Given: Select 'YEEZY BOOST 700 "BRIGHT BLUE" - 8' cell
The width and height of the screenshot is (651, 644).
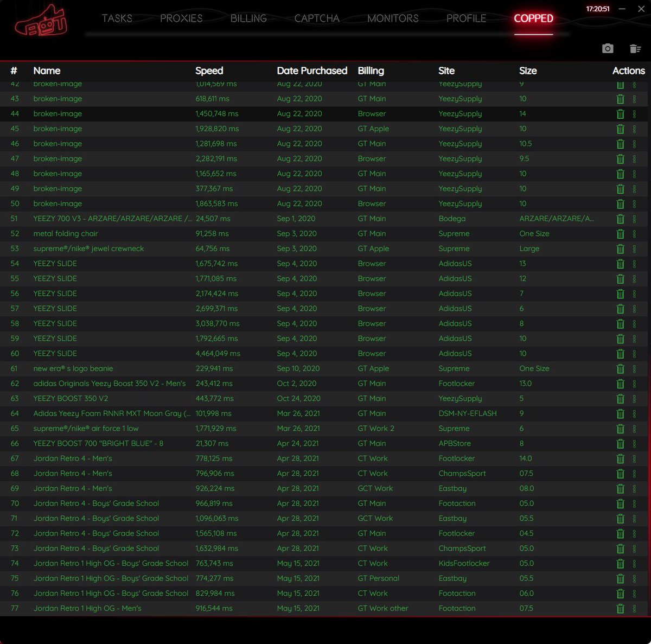Looking at the screenshot, I should coord(98,443).
